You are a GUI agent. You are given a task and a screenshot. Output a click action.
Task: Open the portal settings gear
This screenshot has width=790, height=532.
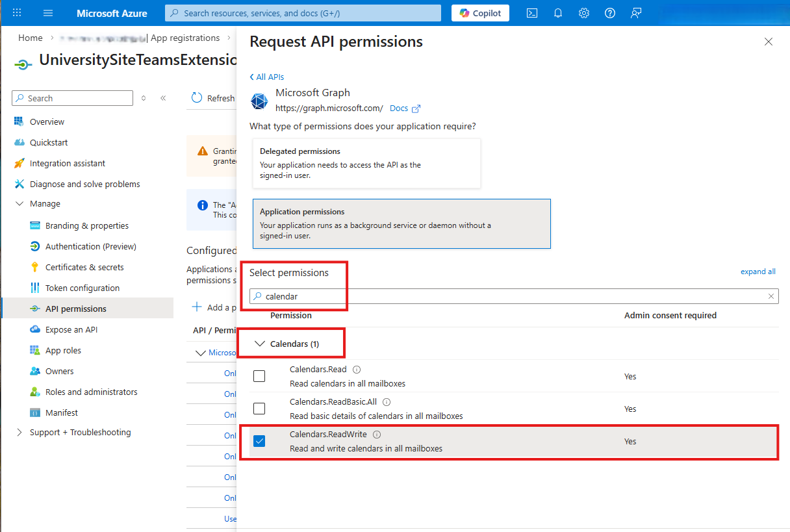(x=584, y=13)
